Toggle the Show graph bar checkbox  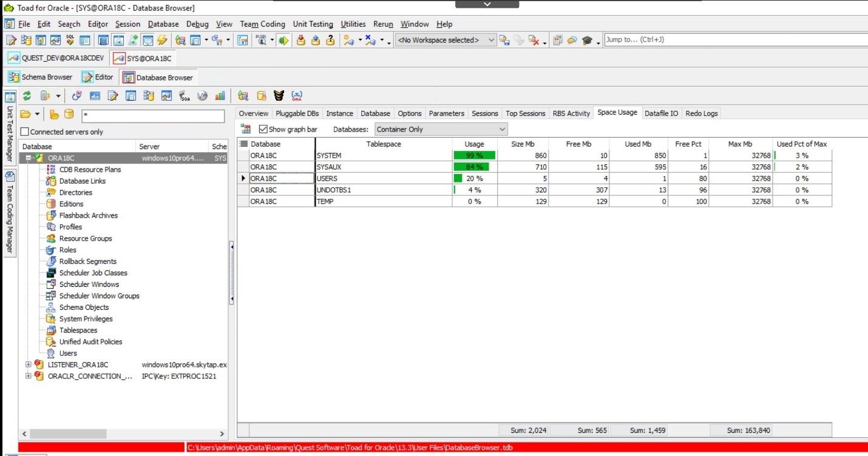(263, 129)
